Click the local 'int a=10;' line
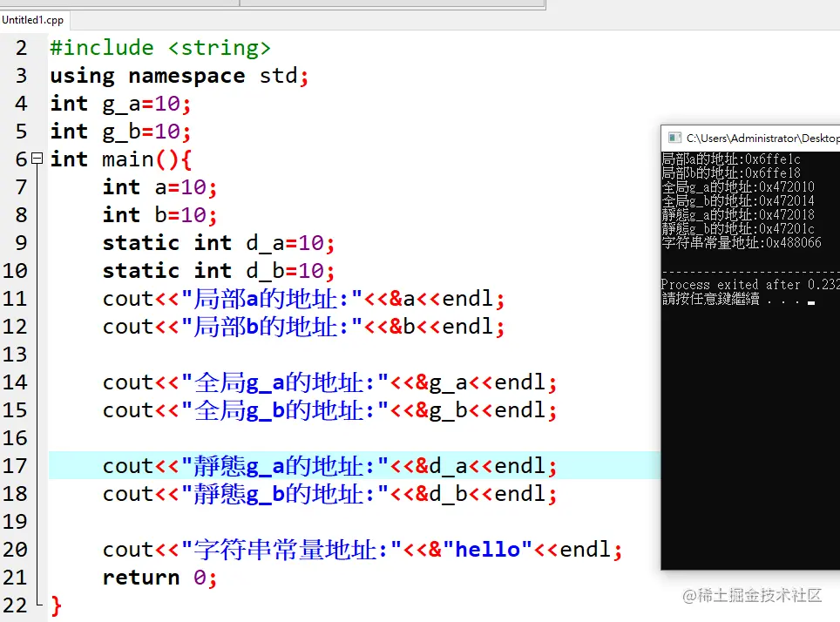Viewport: 840px width, 622px height. [159, 187]
